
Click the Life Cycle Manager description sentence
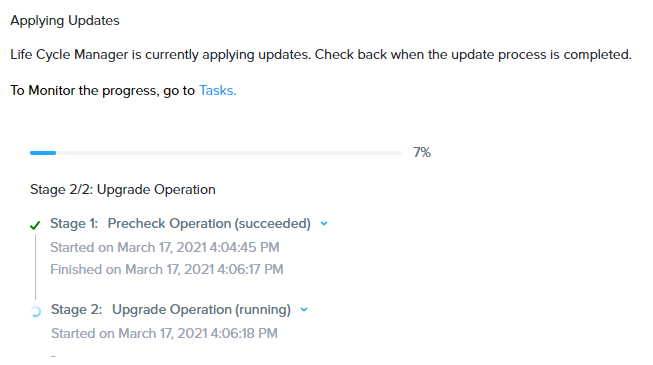(x=321, y=55)
